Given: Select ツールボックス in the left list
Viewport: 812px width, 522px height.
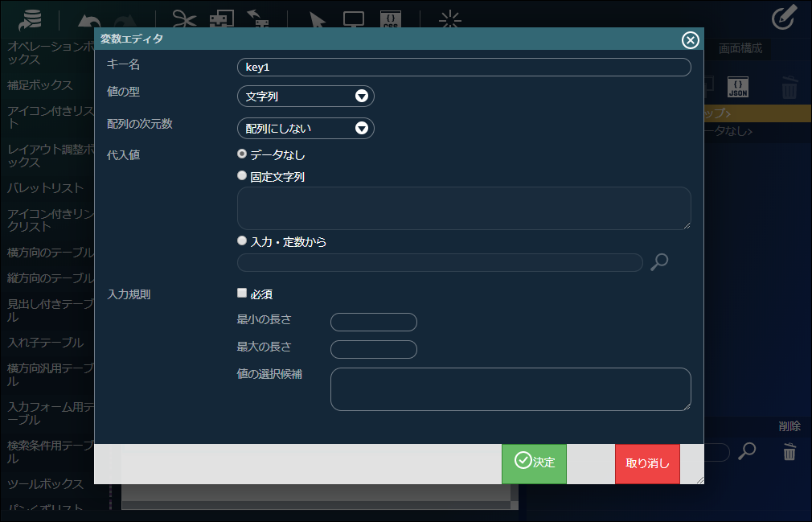Looking at the screenshot, I should pyautogui.click(x=46, y=484).
